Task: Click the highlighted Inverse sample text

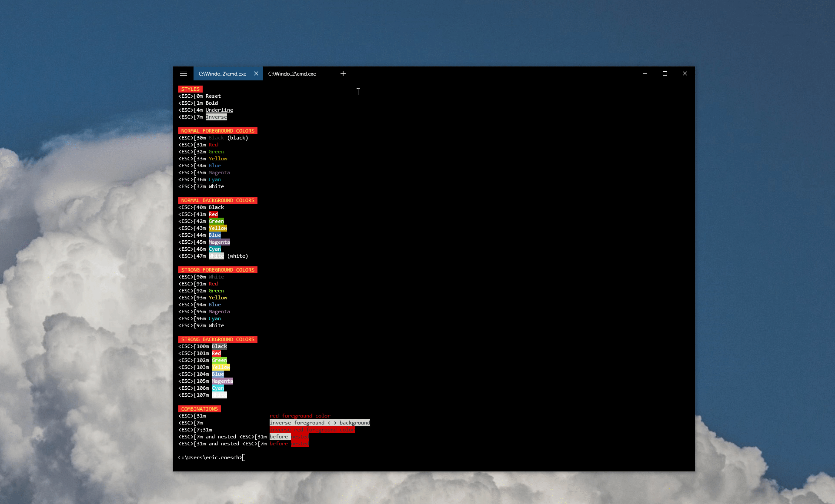Action: [x=216, y=117]
